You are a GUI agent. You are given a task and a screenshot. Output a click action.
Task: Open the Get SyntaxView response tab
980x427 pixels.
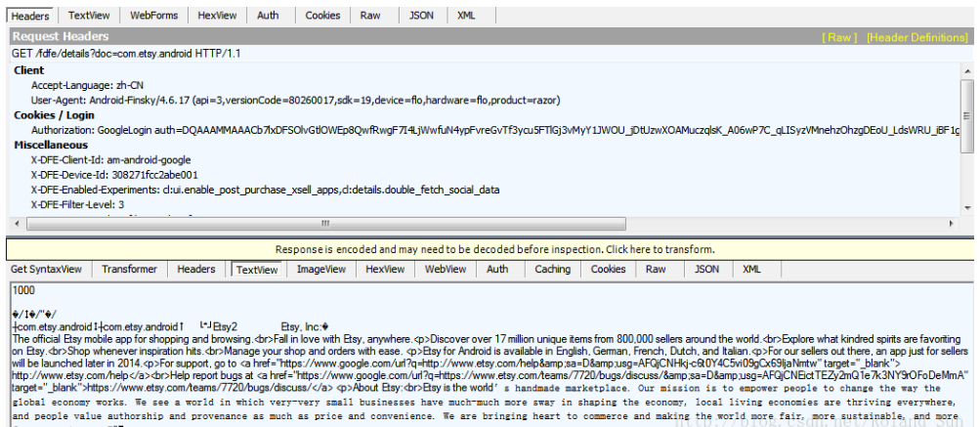[x=46, y=270]
